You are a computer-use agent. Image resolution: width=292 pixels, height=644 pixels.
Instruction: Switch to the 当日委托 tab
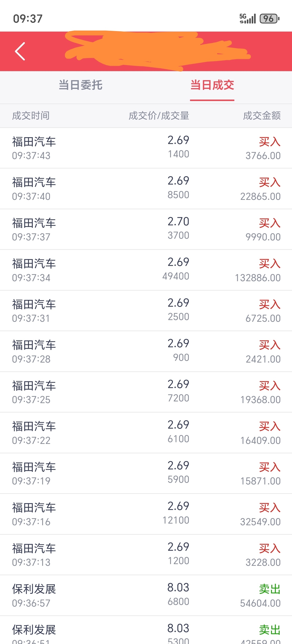[80, 85]
